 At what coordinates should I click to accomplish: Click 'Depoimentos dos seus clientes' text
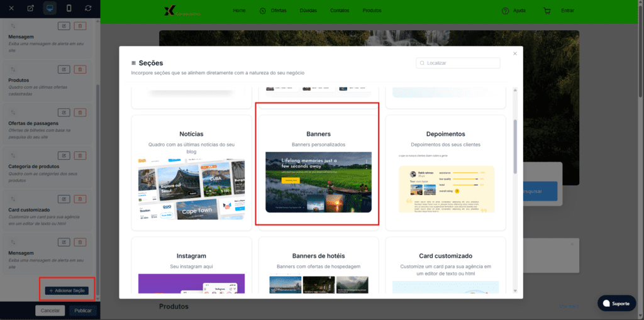pyautogui.click(x=446, y=145)
